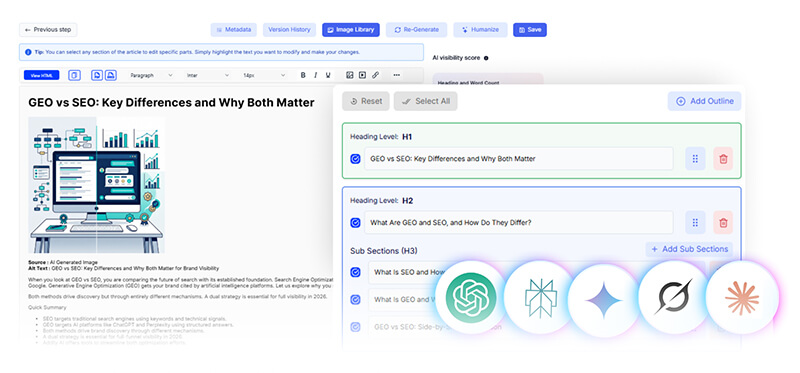The height and width of the screenshot is (373, 800).
Task: Toggle the 'What Is GEO and' checkbox
Action: (356, 300)
